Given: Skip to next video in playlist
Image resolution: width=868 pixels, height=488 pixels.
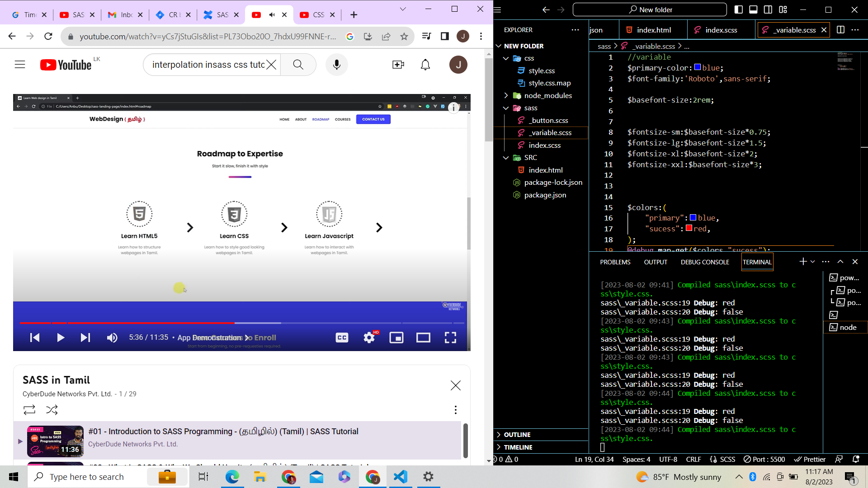Looking at the screenshot, I should click(x=85, y=338).
